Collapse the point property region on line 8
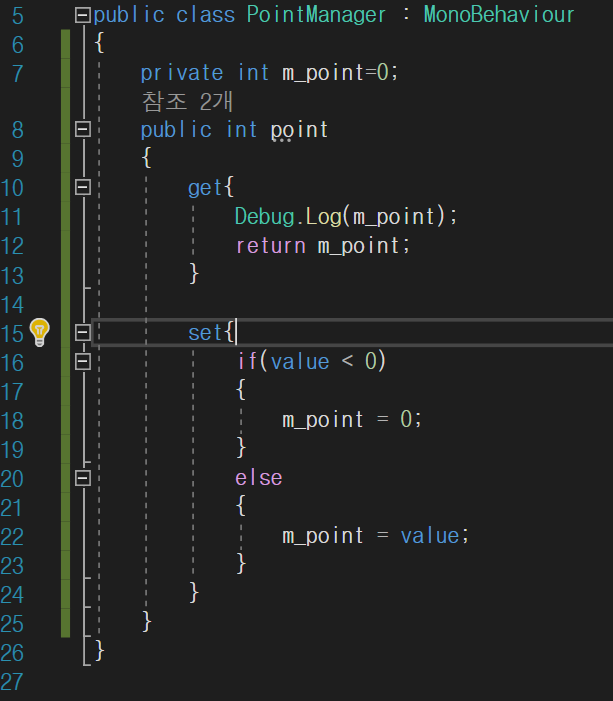613x701 pixels. pos(83,129)
